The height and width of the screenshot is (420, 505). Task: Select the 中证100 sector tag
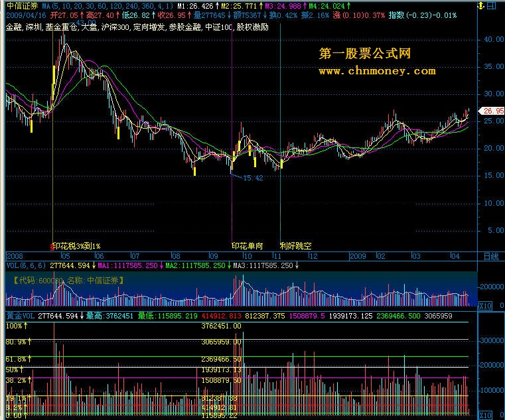[x=219, y=27]
